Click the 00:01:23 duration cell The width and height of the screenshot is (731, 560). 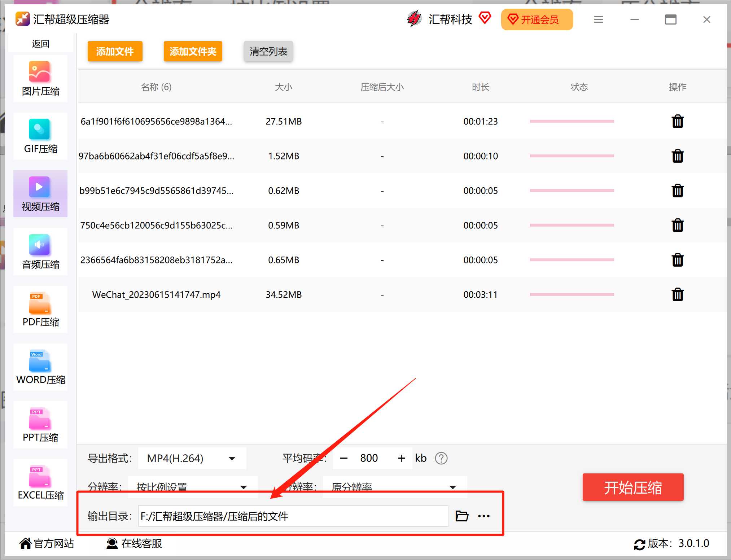point(481,121)
